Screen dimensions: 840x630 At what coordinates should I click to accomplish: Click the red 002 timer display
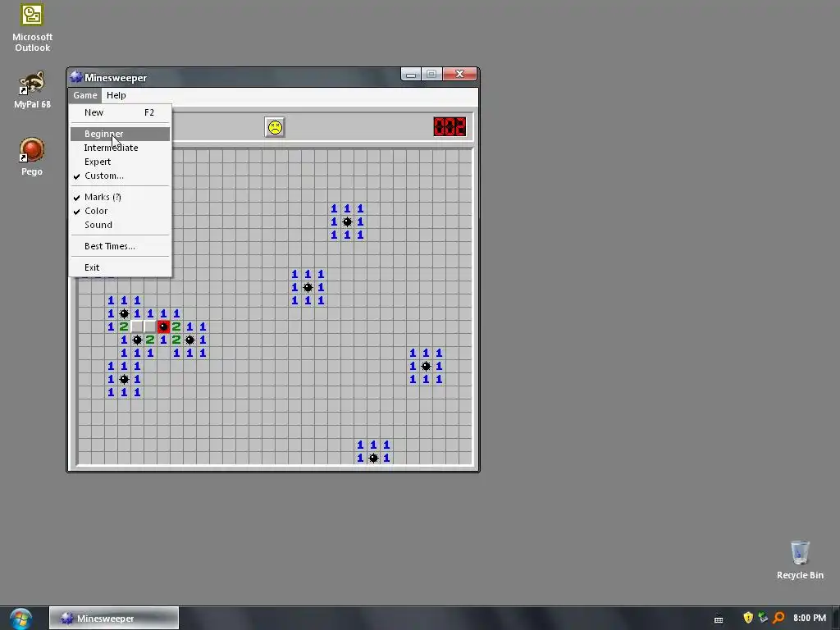450,127
